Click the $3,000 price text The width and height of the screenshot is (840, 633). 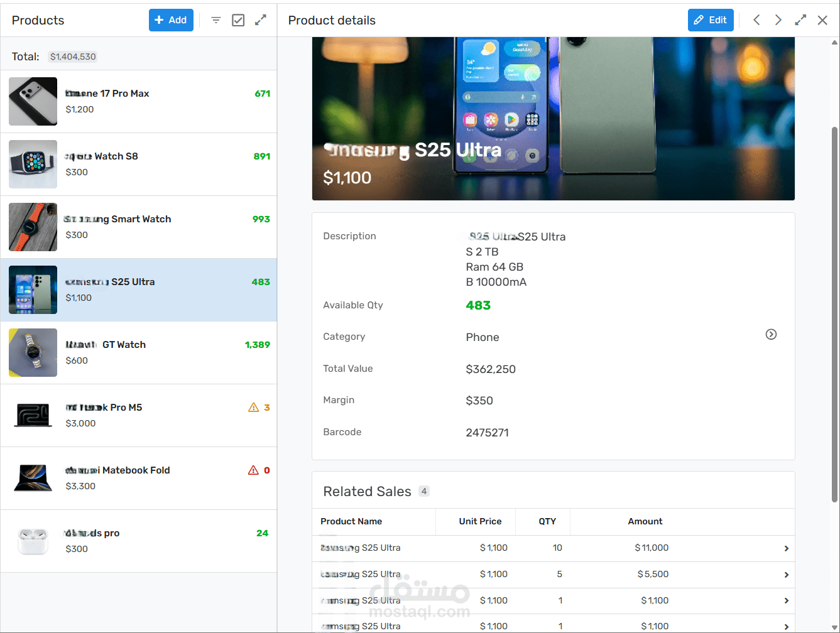(80, 423)
